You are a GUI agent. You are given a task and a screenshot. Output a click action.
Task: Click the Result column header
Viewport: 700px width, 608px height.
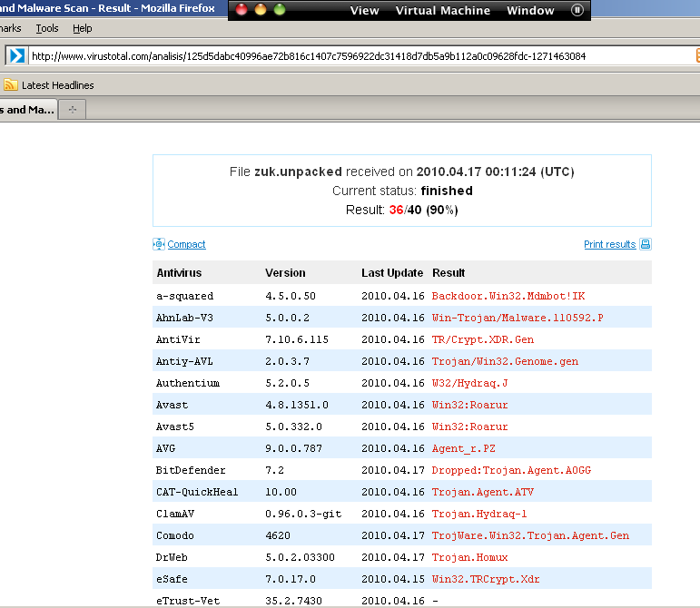(x=449, y=272)
